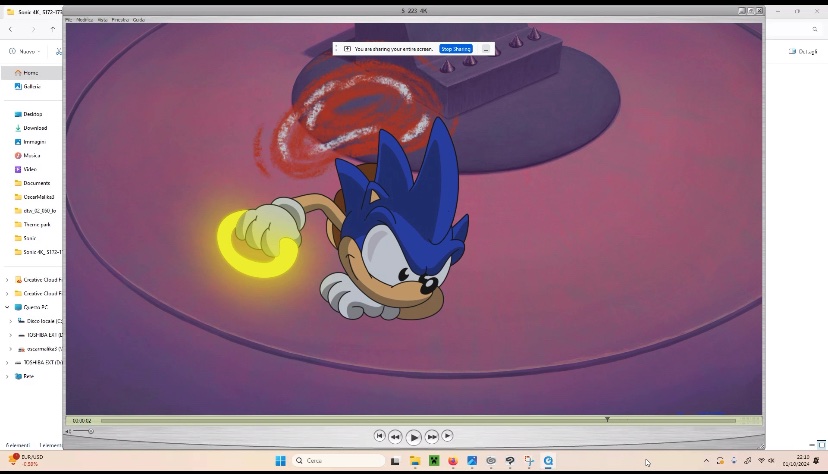Click the search icon in File Explorer
This screenshot has width=828, height=474.
815,29
